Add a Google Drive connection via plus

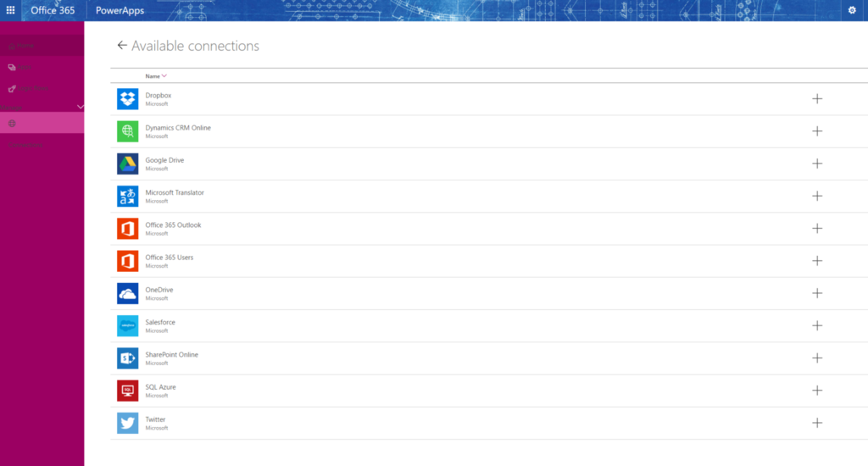tap(817, 164)
